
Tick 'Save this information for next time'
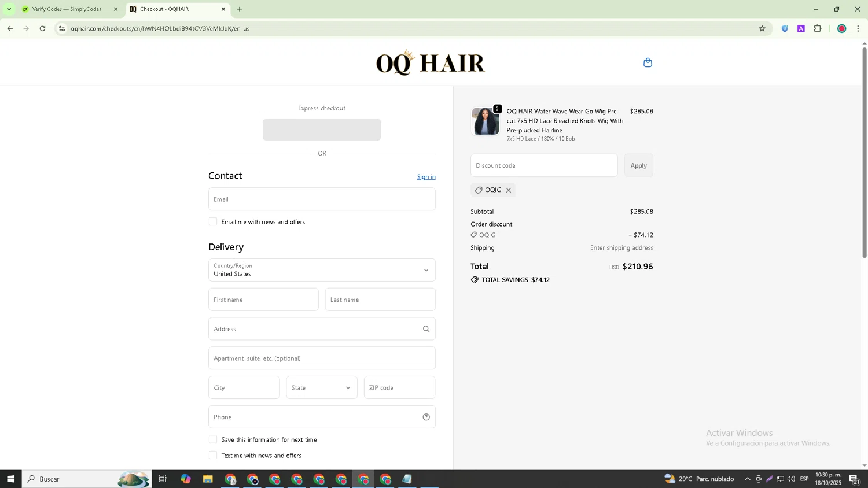tap(213, 439)
